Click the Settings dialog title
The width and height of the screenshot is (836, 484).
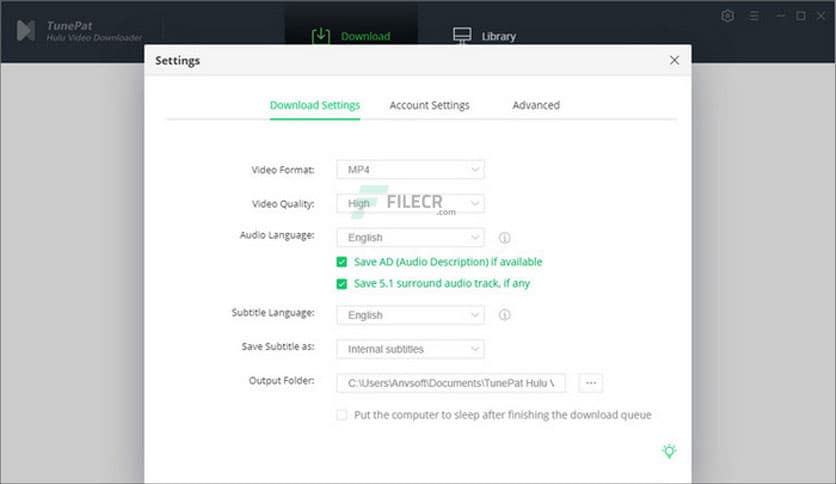pos(178,61)
